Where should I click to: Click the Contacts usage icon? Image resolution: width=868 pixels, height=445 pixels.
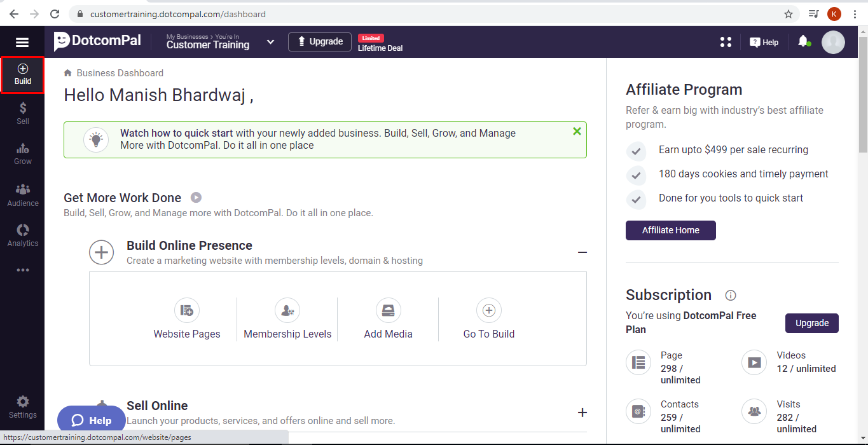638,411
